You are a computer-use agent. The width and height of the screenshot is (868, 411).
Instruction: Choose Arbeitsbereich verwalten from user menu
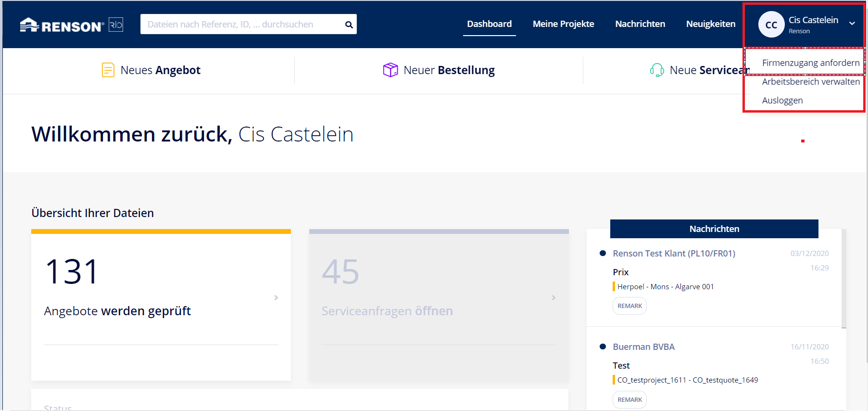810,82
